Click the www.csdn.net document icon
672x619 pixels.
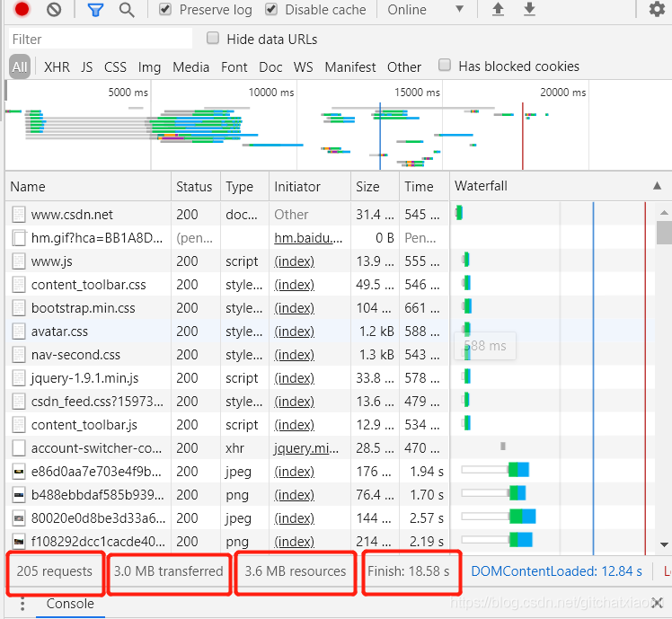click(19, 215)
